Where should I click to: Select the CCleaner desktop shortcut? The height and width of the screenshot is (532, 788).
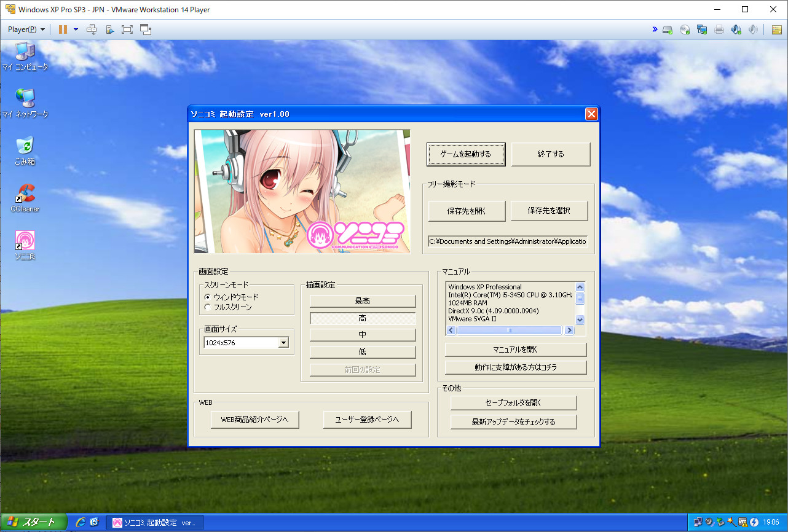pos(25,198)
